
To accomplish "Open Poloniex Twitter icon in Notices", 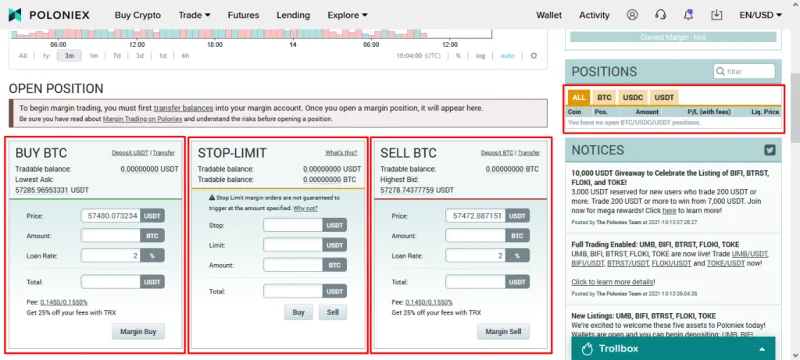I will click(769, 150).
